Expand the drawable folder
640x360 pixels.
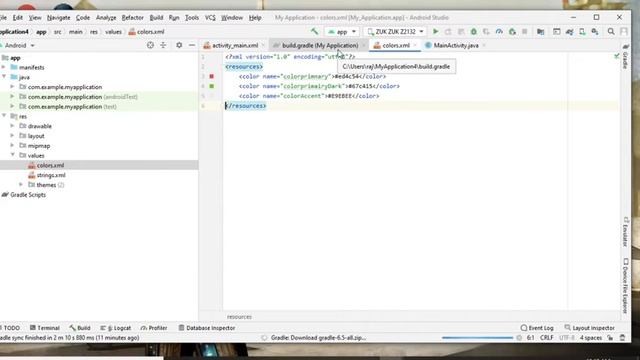(12, 126)
